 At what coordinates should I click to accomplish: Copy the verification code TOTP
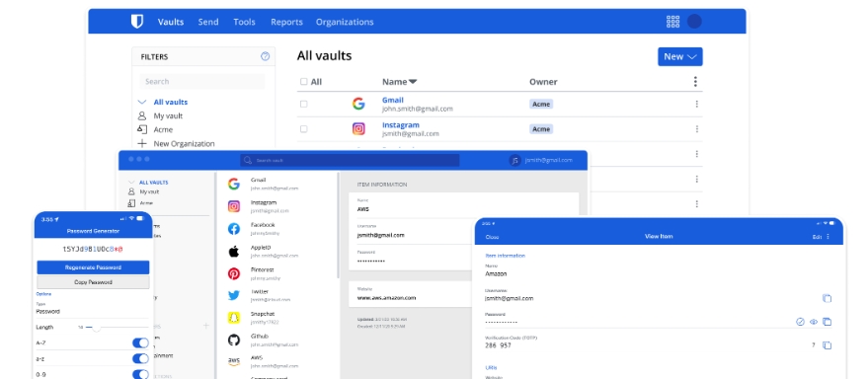(827, 345)
